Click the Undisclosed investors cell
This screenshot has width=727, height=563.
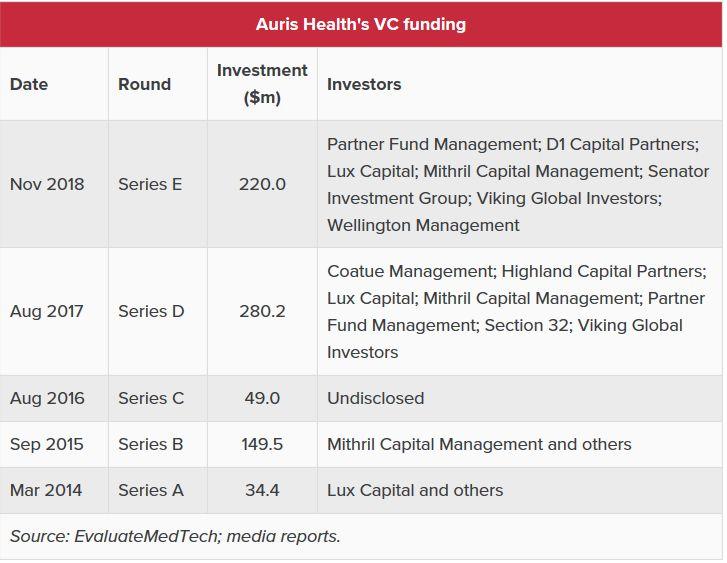375,398
